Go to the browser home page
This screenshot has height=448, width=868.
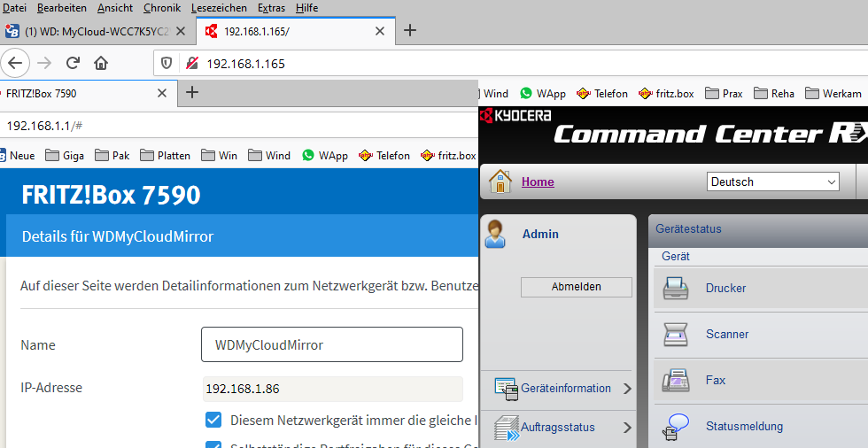point(101,64)
